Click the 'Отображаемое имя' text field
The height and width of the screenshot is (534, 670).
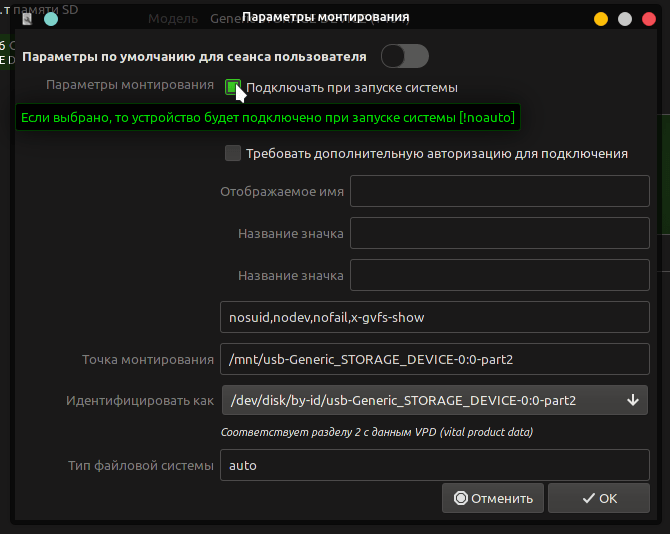pos(499,192)
